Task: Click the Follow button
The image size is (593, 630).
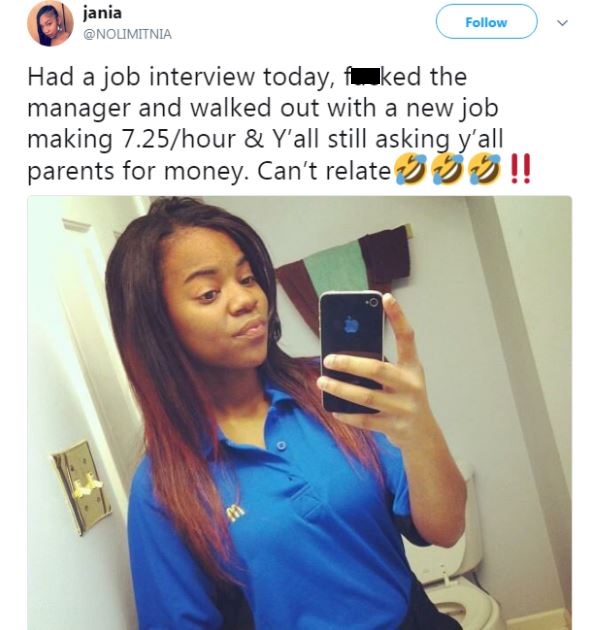Action: 487,22
